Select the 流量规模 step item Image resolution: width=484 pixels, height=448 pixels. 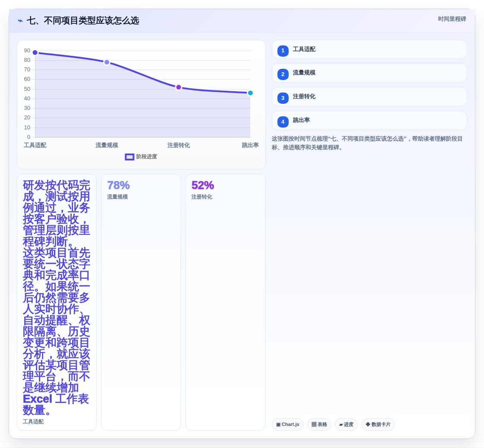[x=369, y=73]
